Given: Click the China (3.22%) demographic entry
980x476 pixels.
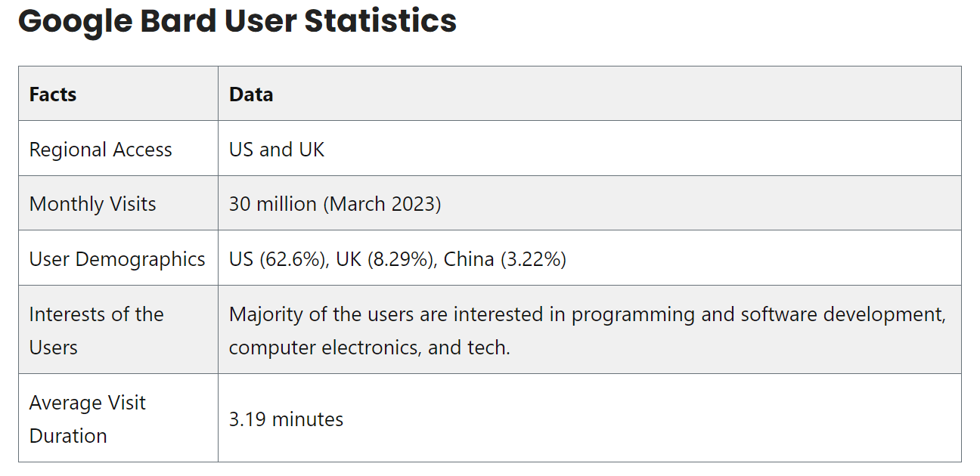Looking at the screenshot, I should [504, 259].
